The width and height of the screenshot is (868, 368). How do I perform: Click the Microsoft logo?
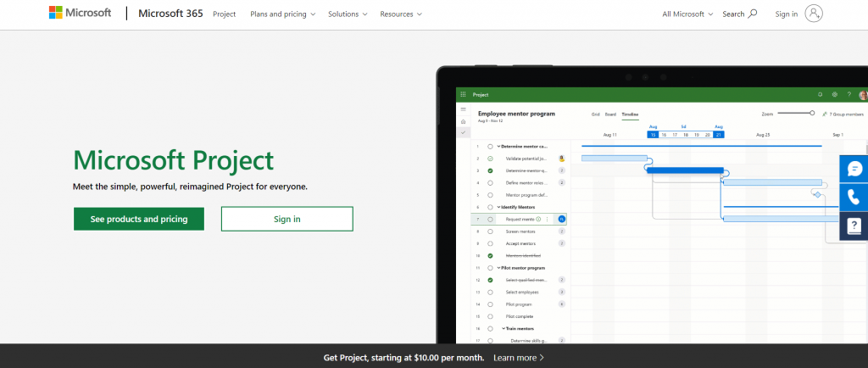click(81, 14)
